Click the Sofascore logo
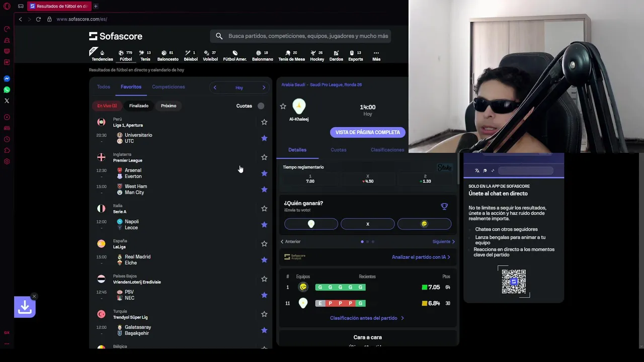644x362 pixels. (116, 36)
